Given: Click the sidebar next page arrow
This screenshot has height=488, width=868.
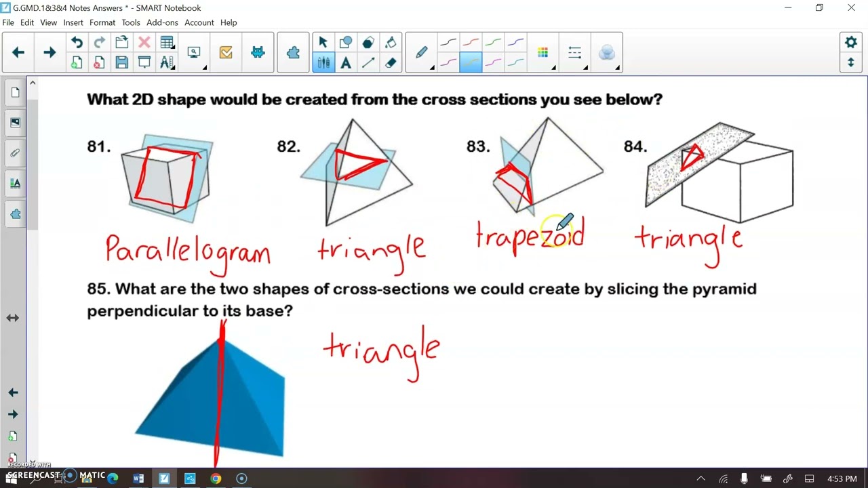Looking at the screenshot, I should 13,414.
